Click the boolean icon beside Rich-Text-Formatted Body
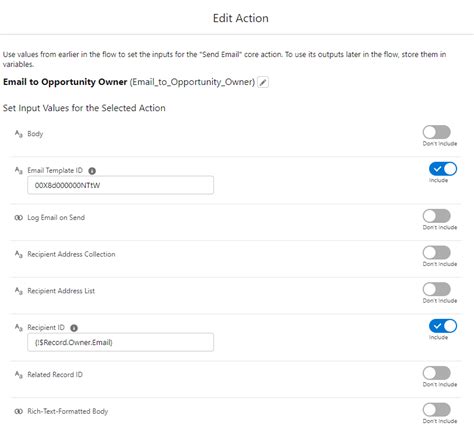Viewport: 474px width, 430px height. click(x=19, y=411)
